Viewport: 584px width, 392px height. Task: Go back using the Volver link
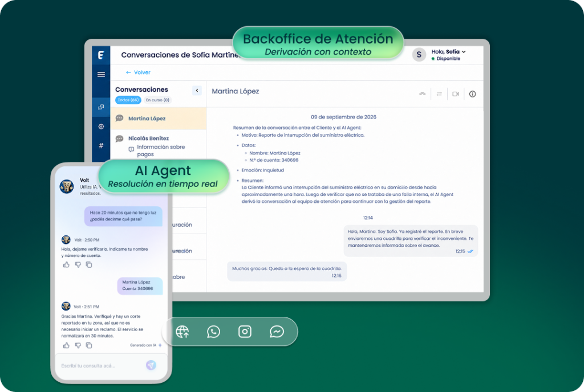tap(138, 72)
